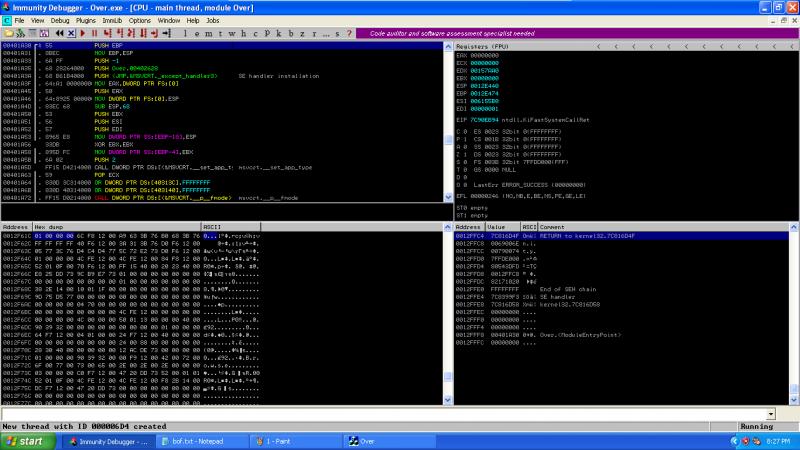Show Memory map via m icon

[x=208, y=33]
